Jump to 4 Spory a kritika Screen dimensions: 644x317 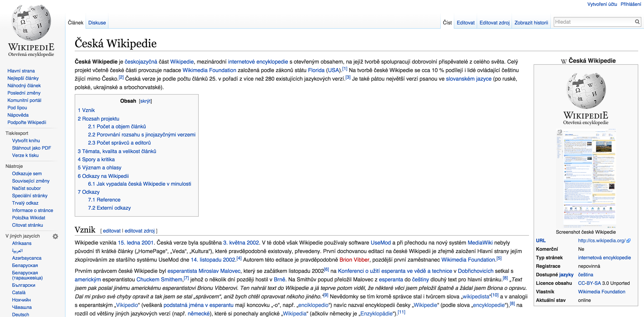point(96,160)
